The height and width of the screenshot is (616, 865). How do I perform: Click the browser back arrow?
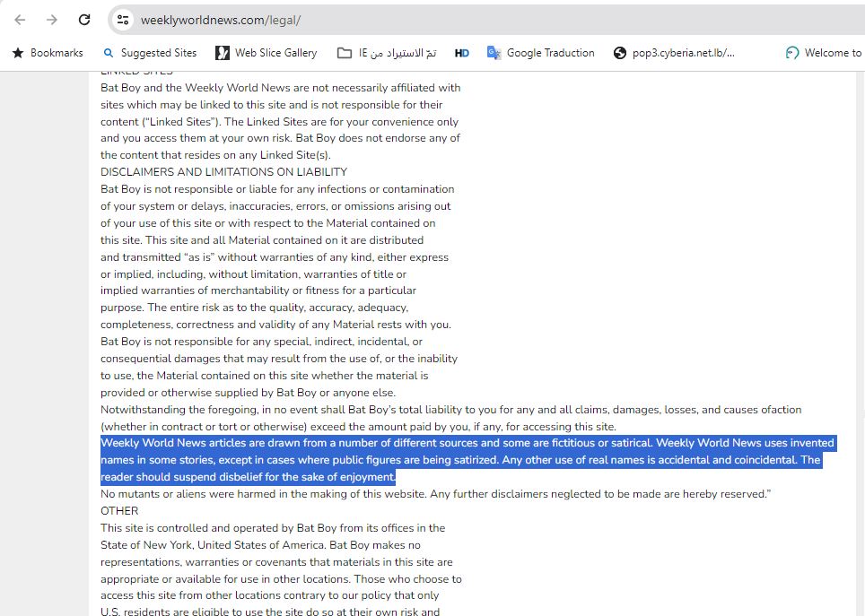click(x=20, y=20)
